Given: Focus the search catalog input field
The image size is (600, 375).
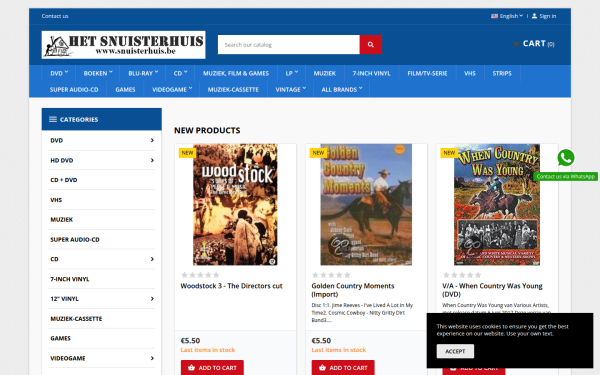Looking at the screenshot, I should tap(289, 44).
